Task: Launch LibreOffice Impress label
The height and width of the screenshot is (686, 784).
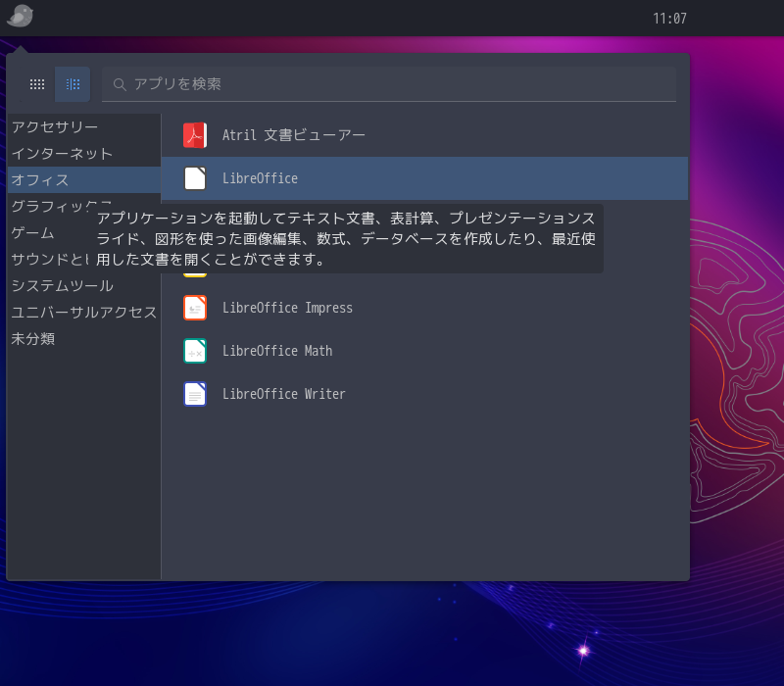Action: pyautogui.click(x=287, y=308)
